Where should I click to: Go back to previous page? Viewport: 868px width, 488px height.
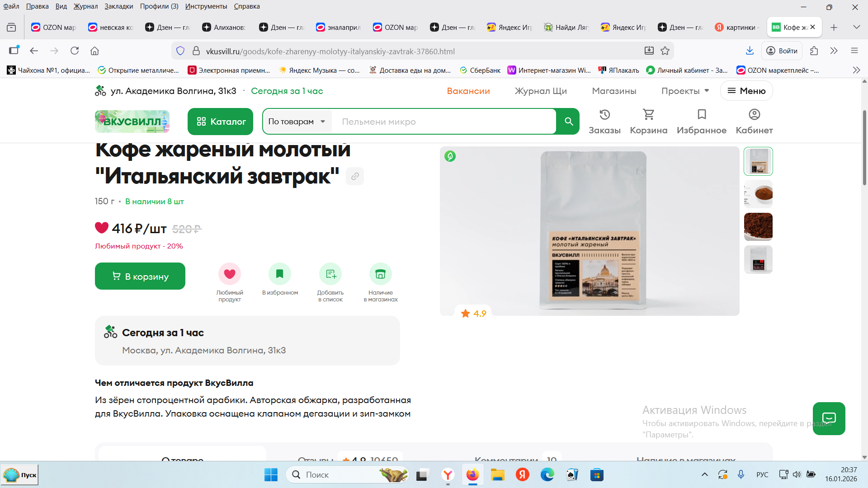tap(34, 51)
